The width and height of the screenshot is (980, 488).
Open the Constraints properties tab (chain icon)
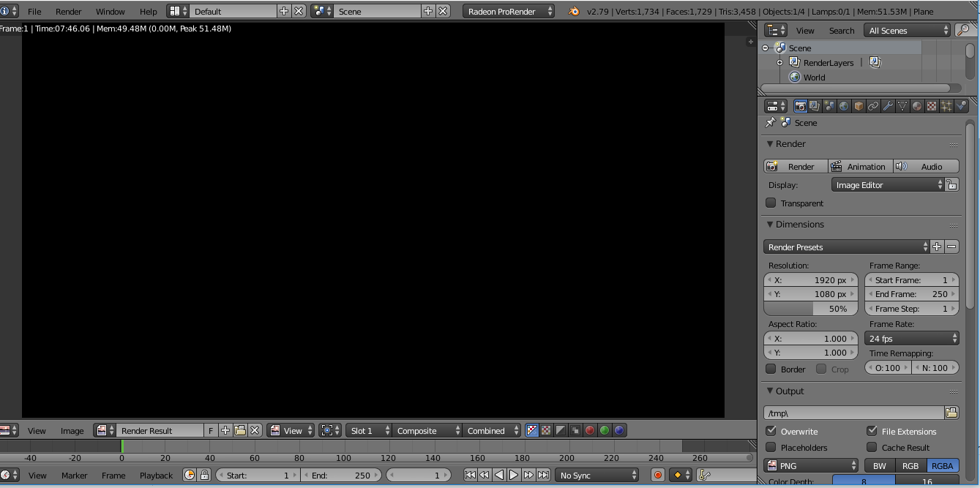coord(873,106)
